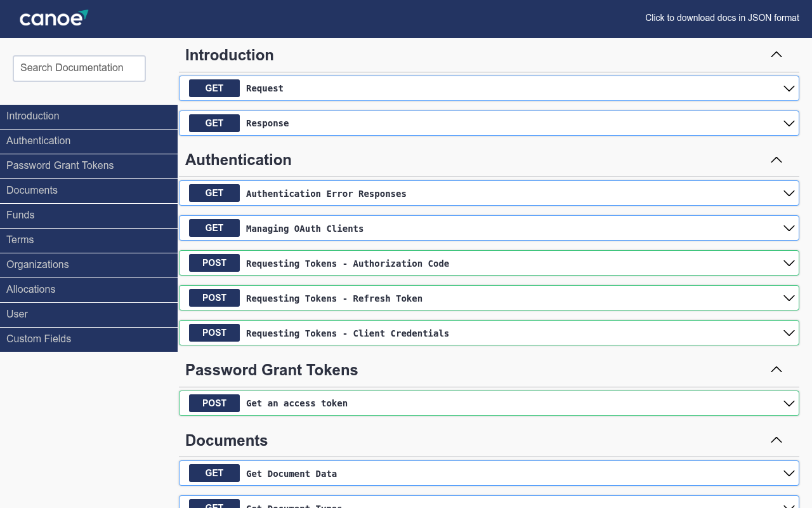Click the Request endpoint title
Screen dimensions: 812x508
coord(265,88)
